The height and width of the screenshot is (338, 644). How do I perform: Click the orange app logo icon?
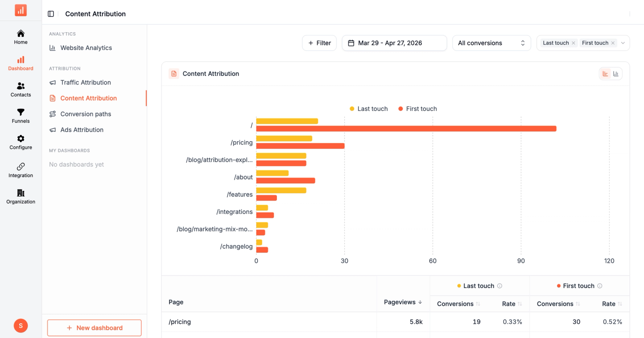(x=21, y=10)
